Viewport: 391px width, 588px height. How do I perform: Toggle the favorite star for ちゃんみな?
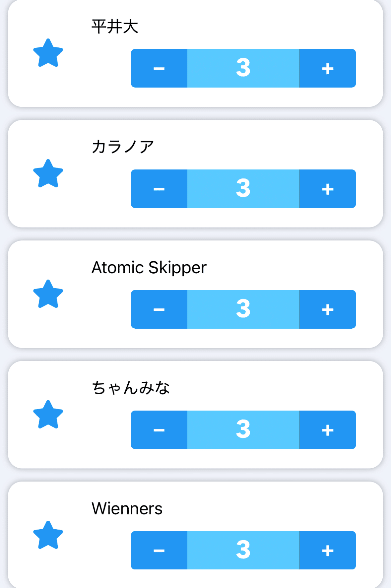pos(48,415)
